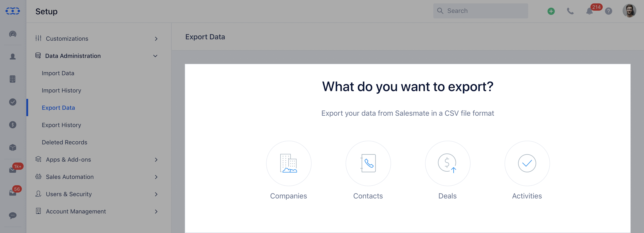Open the help question mark icon
The width and height of the screenshot is (644, 233).
click(608, 11)
